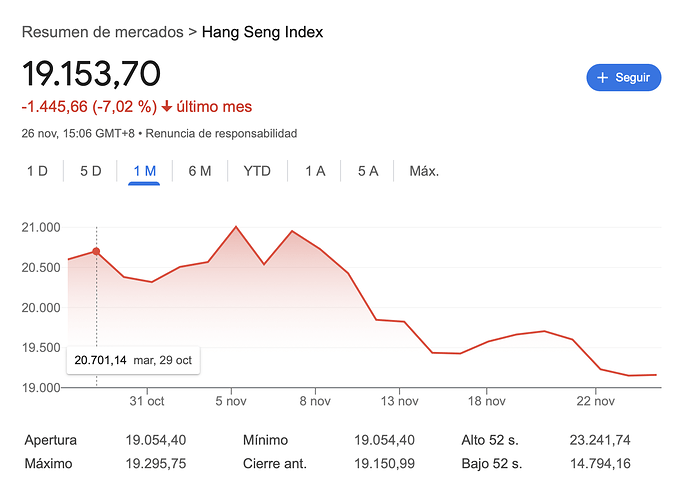Viewport: 690px width, 480px height.
Task: Click the current price 19.153,70
Action: point(91,74)
